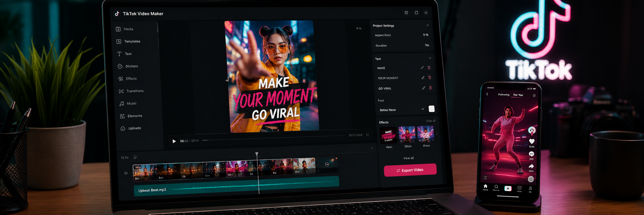Open the Uploads sidebar section
Viewport: 644px width, 215px height.
[x=131, y=128]
